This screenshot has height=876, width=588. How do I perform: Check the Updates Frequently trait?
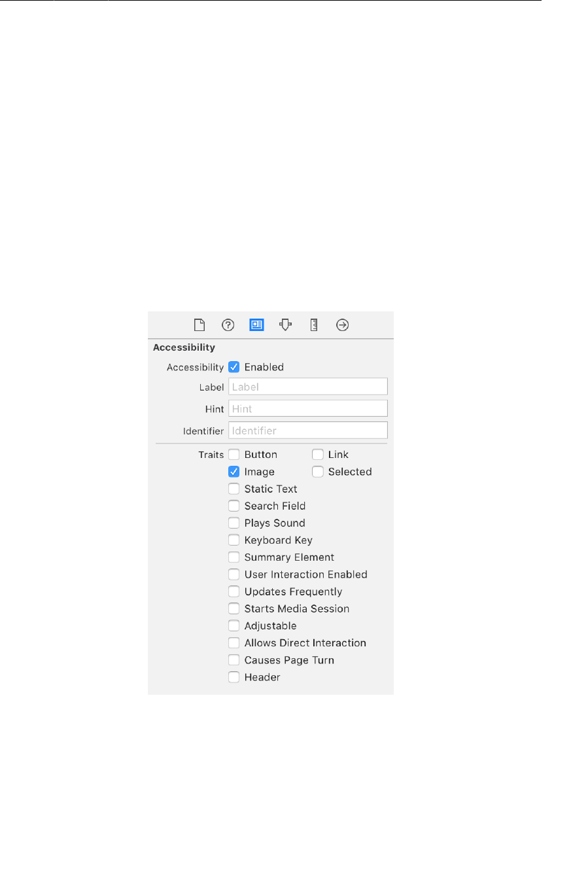pyautogui.click(x=234, y=591)
